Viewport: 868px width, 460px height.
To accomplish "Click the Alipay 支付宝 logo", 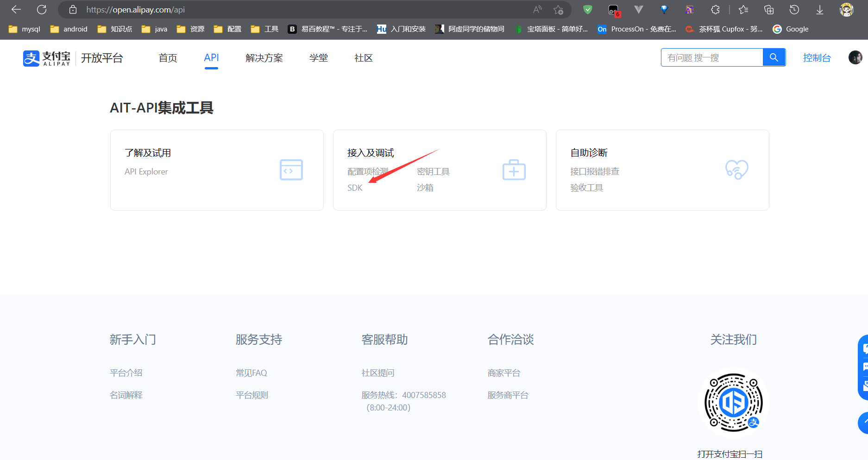I will pos(47,58).
